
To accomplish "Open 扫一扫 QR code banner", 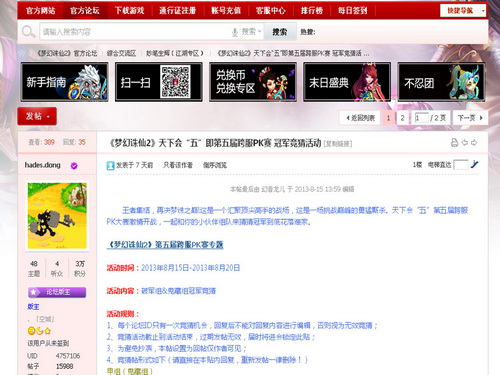I will (159, 82).
